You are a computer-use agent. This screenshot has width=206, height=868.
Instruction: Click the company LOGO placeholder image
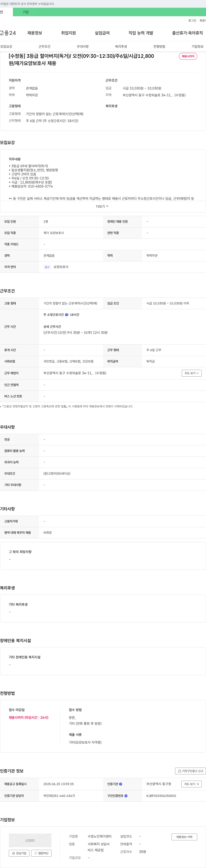[x=30, y=840]
